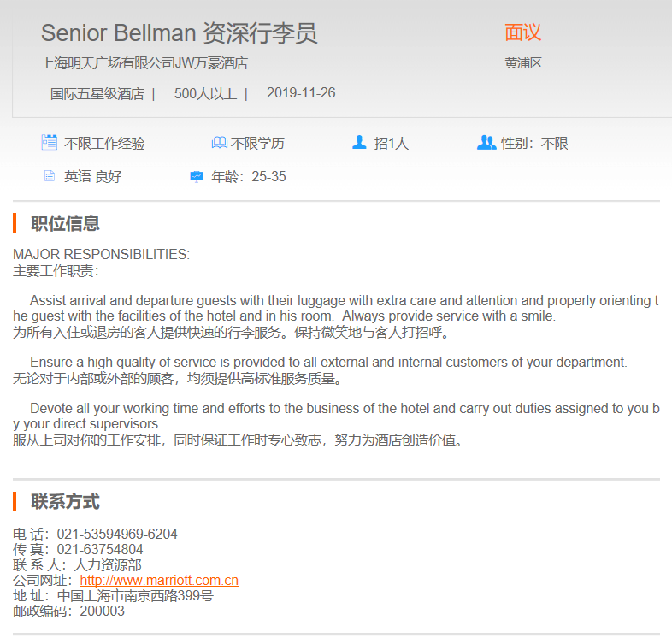Click the phone number 021-53594969-6204
This screenshot has height=638, width=672.
(117, 535)
